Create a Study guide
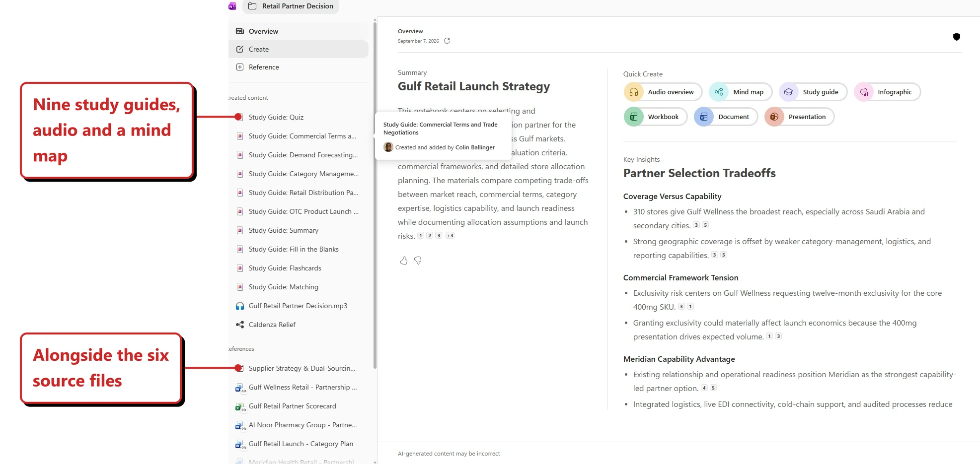 click(x=813, y=92)
